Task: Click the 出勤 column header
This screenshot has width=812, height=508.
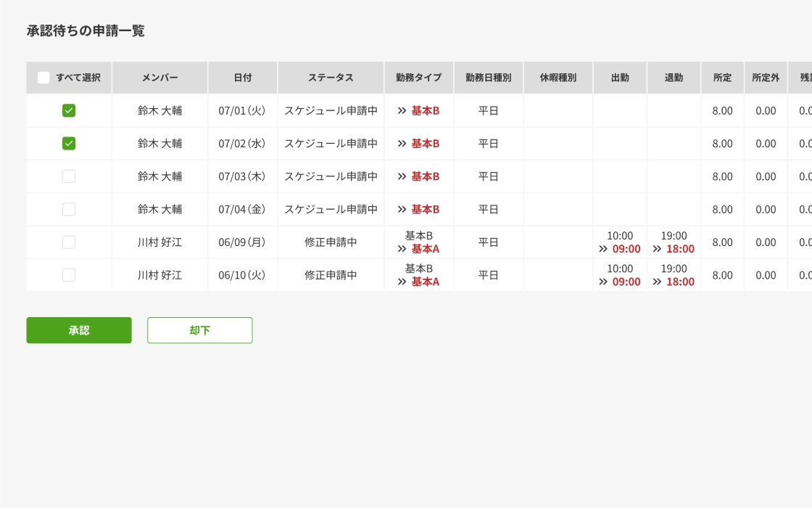Action: [x=620, y=78]
